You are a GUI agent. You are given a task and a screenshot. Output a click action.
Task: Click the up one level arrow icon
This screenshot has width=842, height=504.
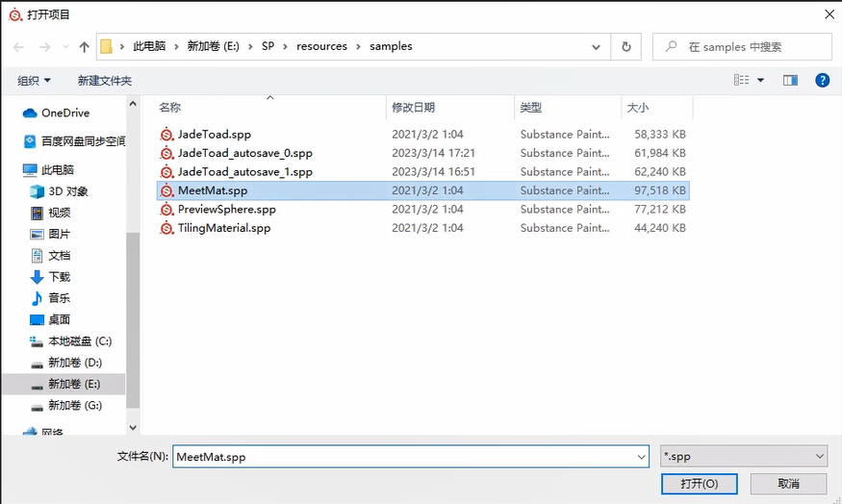point(84,47)
